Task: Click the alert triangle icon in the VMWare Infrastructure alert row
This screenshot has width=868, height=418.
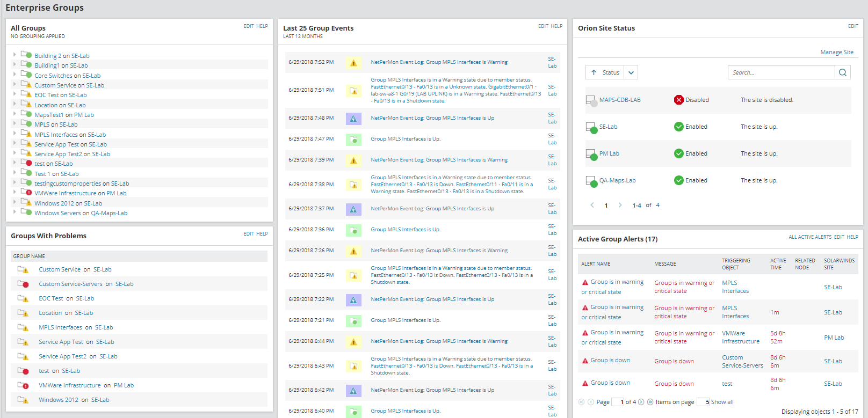Action: point(585,333)
